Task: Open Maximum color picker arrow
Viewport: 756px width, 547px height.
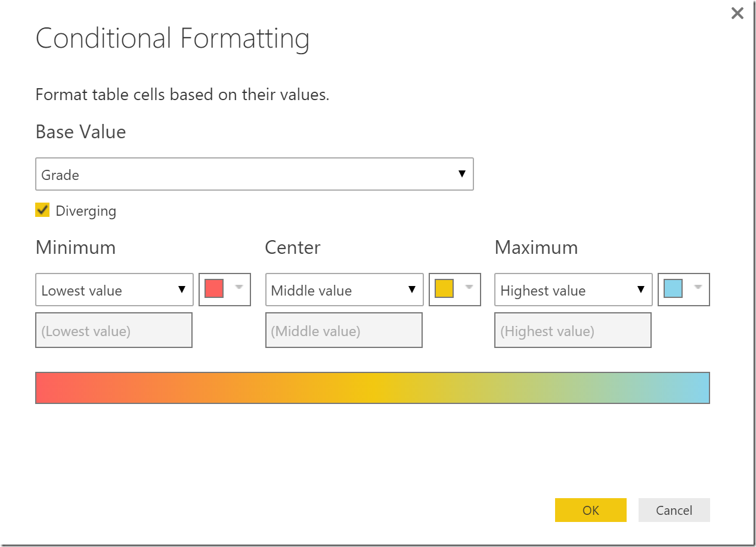Action: [698, 287]
